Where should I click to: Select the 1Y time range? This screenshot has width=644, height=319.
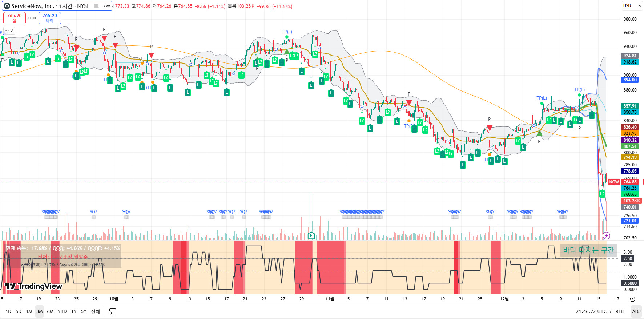[74, 311]
